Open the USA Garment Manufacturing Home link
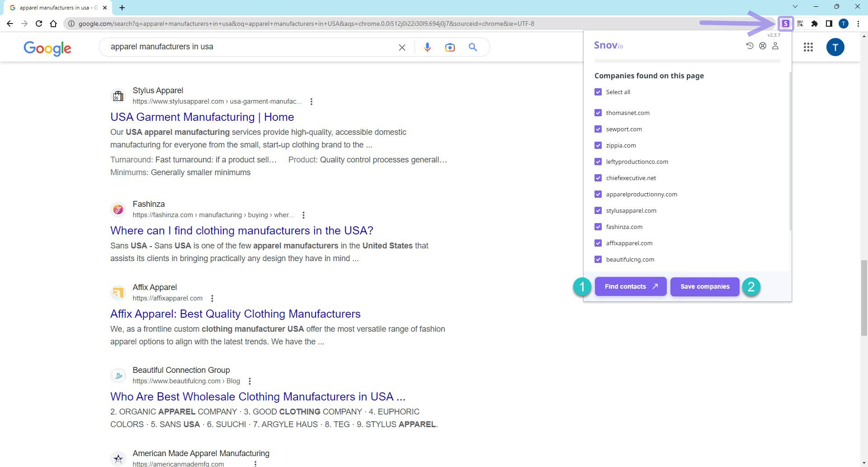Viewport: 868px width, 467px height. coord(202,117)
